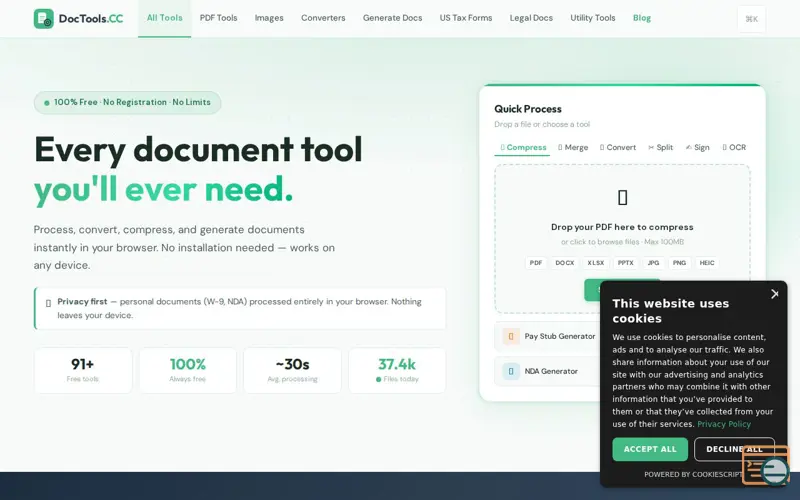The image size is (800, 500).
Task: Select the All Tools nav item
Action: 164,18
